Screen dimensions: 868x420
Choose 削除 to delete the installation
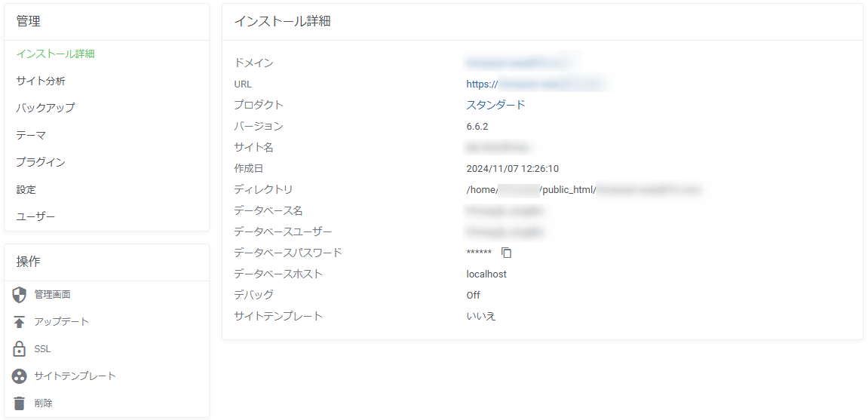(x=43, y=403)
